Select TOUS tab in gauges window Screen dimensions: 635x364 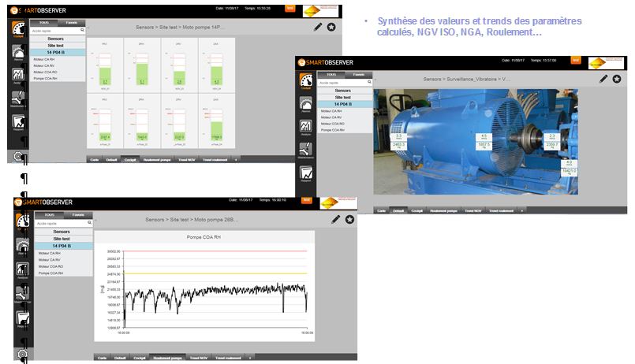[x=43, y=23]
